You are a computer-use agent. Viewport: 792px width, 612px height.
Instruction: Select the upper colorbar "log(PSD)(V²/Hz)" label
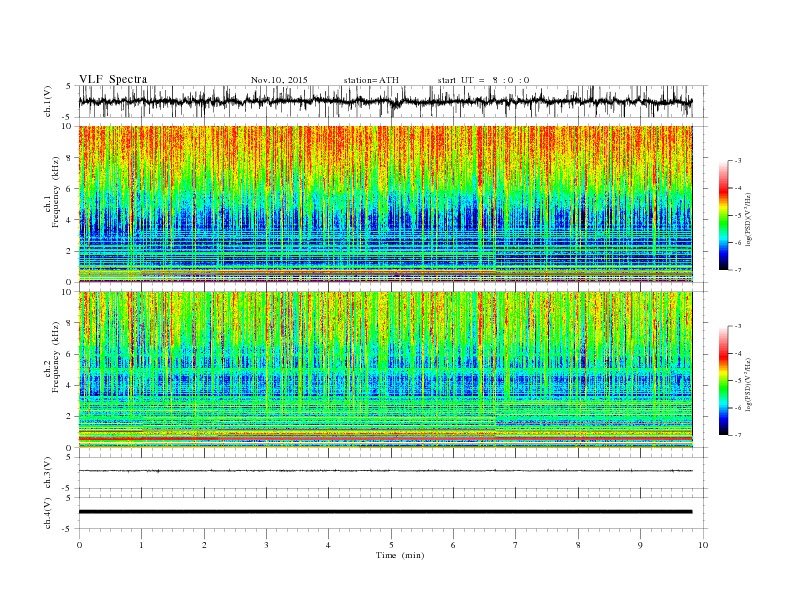pyautogui.click(x=748, y=219)
